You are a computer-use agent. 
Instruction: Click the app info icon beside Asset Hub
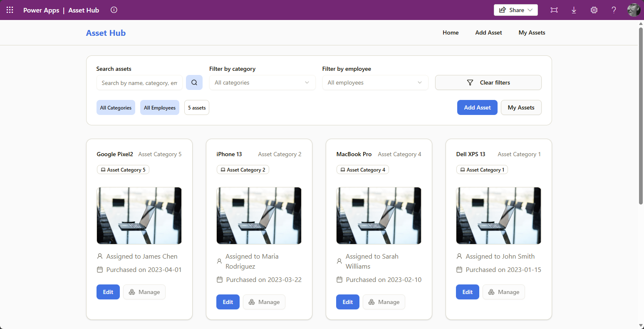point(114,10)
